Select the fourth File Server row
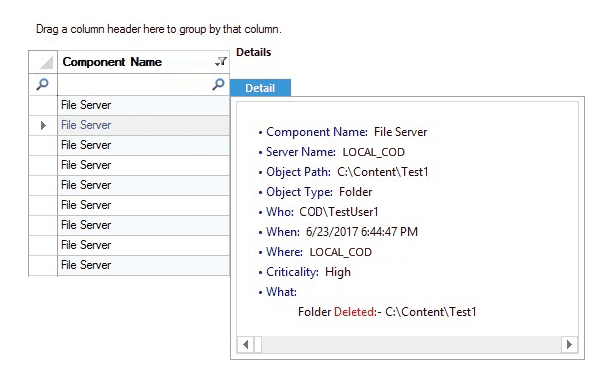 point(143,165)
